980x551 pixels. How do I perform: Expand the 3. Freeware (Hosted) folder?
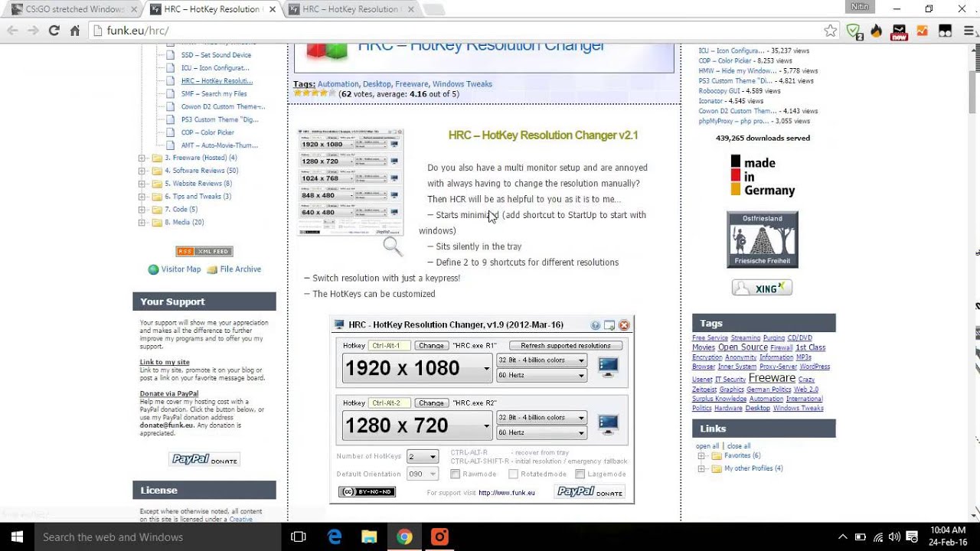coord(142,158)
